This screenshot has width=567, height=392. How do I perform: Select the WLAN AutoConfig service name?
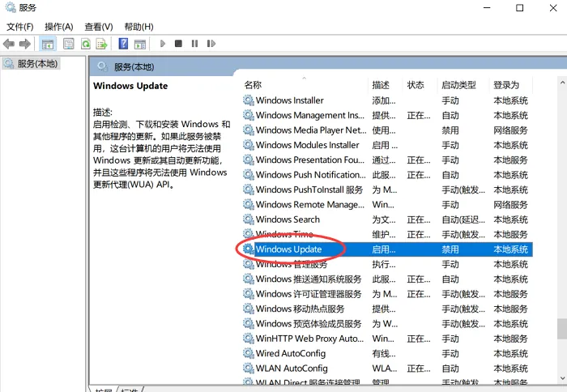(x=292, y=369)
